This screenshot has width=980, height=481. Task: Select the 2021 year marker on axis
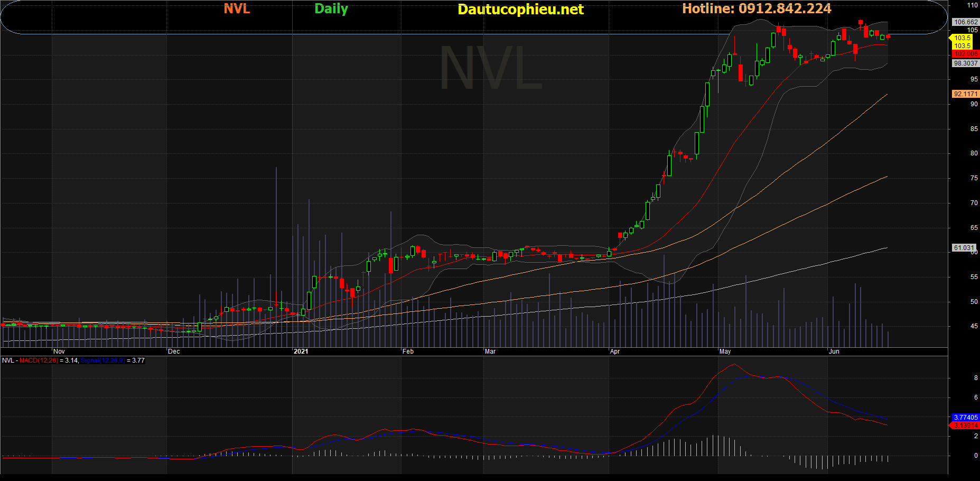(x=301, y=351)
